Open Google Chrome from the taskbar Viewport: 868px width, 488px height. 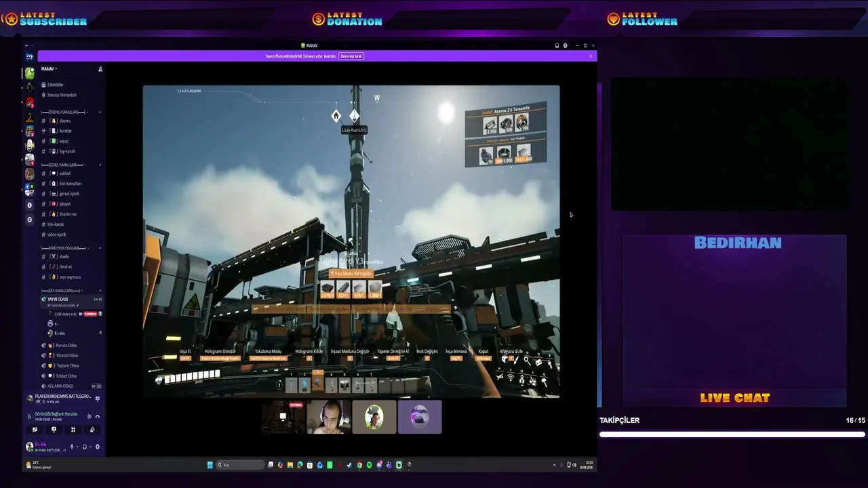(359, 465)
